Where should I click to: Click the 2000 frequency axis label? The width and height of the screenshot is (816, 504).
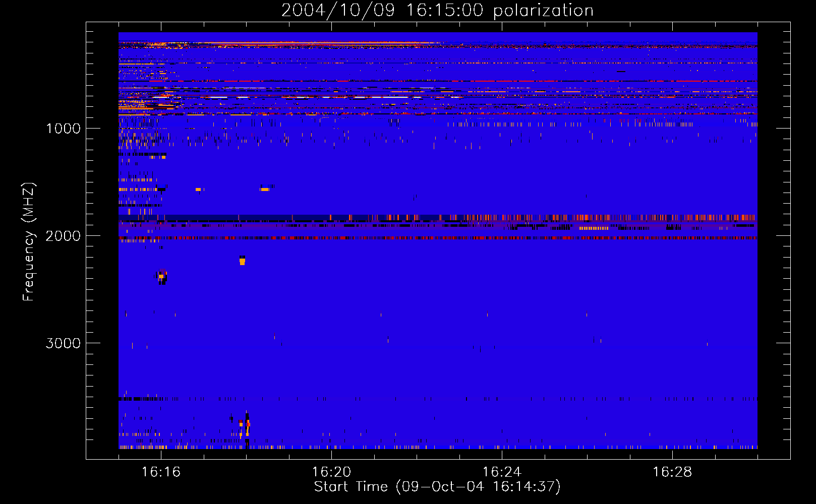point(63,236)
